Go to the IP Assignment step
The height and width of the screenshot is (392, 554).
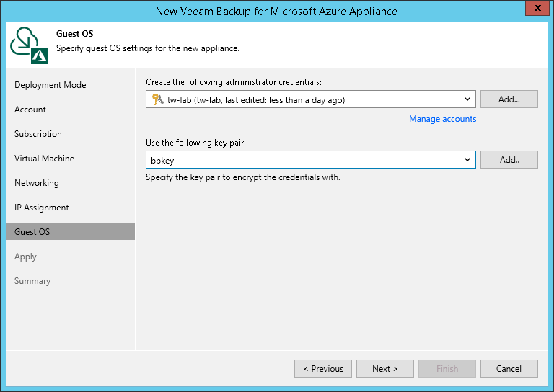tap(41, 208)
